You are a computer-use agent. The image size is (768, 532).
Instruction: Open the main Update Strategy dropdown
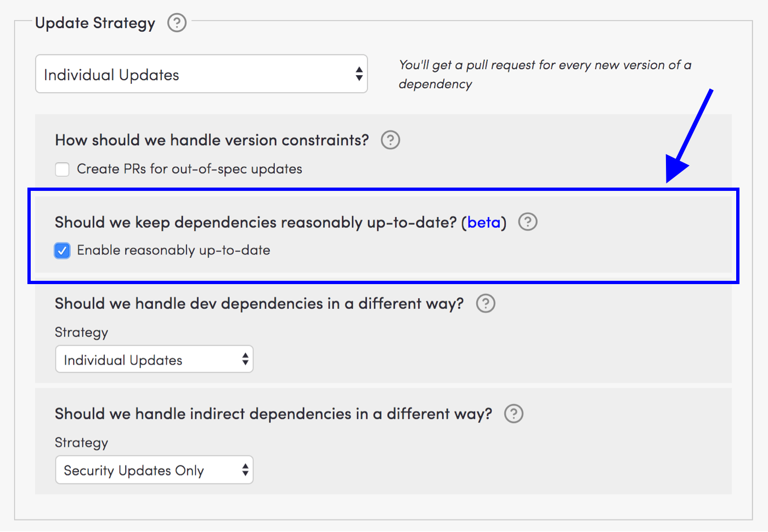pyautogui.click(x=201, y=74)
